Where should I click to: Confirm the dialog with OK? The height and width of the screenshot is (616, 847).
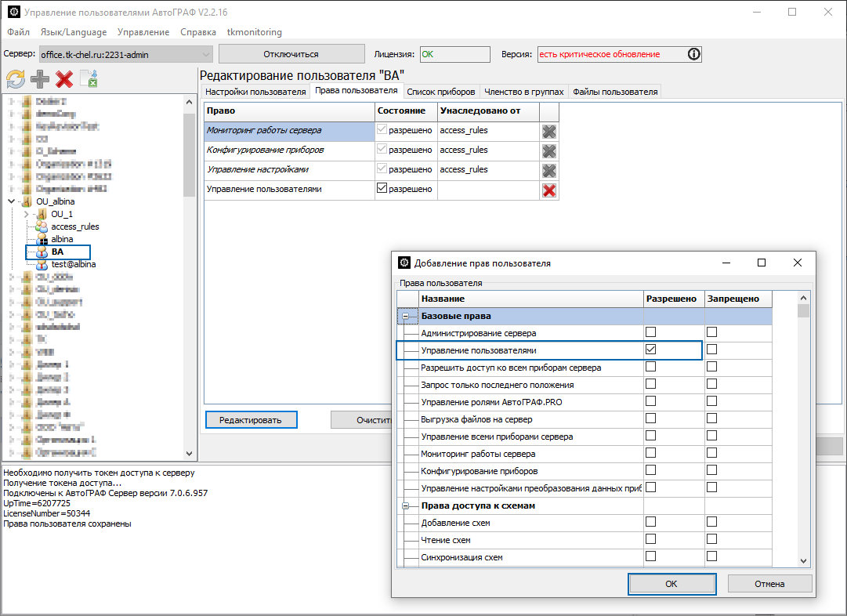(671, 584)
